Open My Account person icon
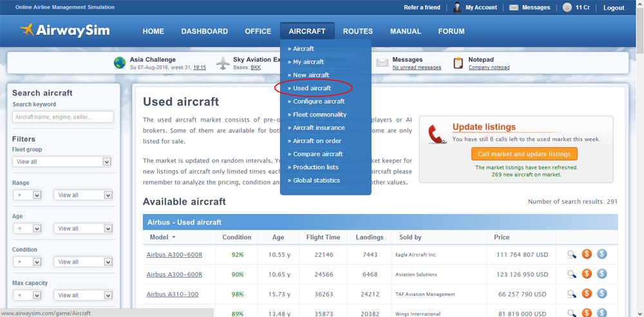This screenshot has height=317, width=644. pyautogui.click(x=457, y=7)
